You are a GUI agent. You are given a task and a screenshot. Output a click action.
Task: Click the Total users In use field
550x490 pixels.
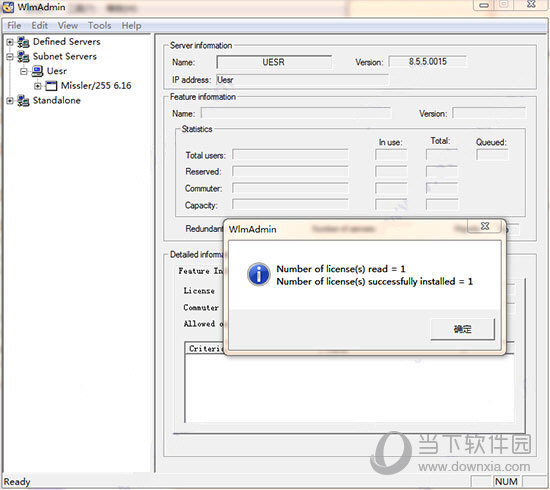(x=391, y=155)
